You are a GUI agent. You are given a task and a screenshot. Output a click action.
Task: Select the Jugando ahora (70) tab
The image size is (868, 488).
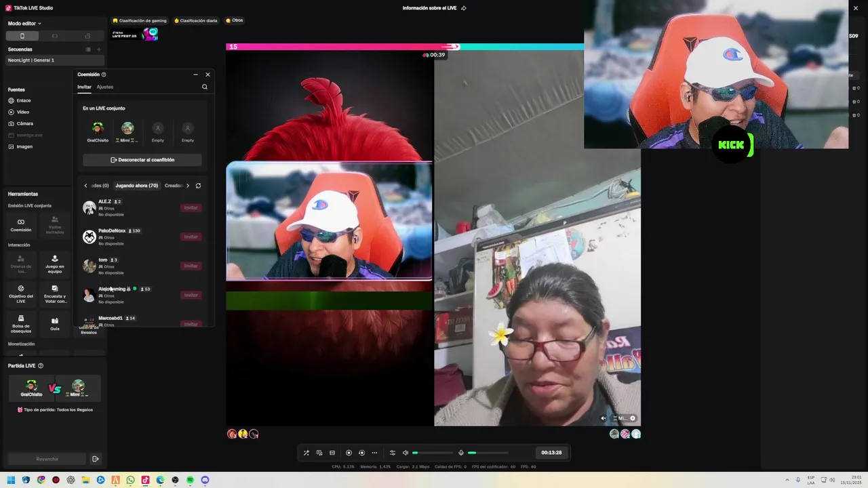(x=136, y=186)
